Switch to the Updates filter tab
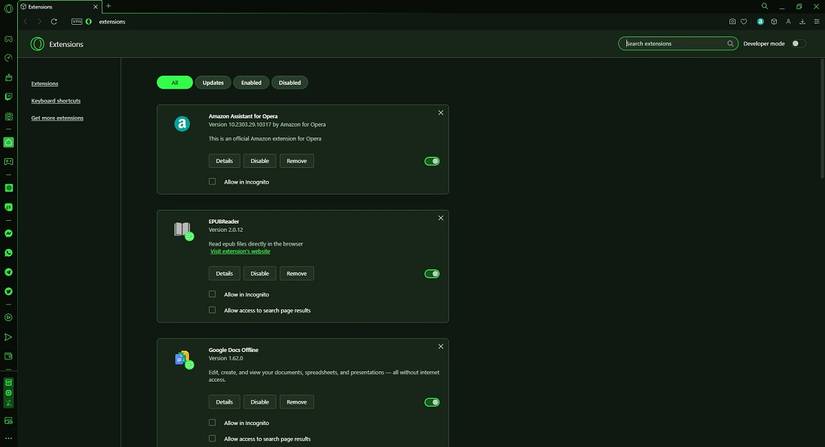 coord(213,83)
